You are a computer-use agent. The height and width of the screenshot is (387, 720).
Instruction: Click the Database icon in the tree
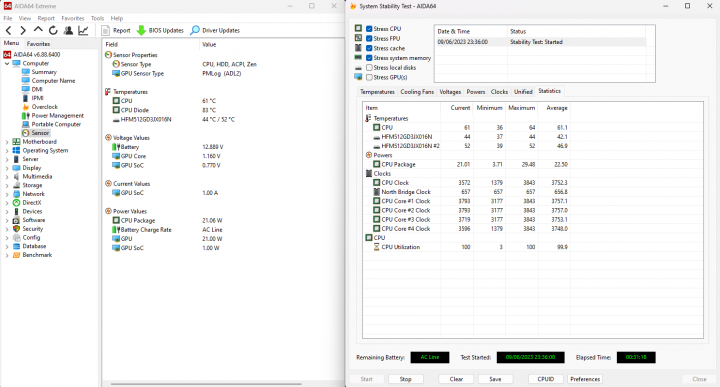coord(17,247)
